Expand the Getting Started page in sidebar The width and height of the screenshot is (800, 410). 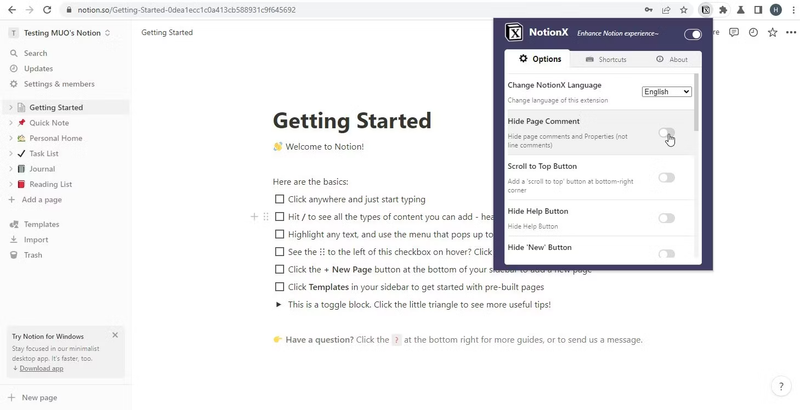pyautogui.click(x=11, y=108)
